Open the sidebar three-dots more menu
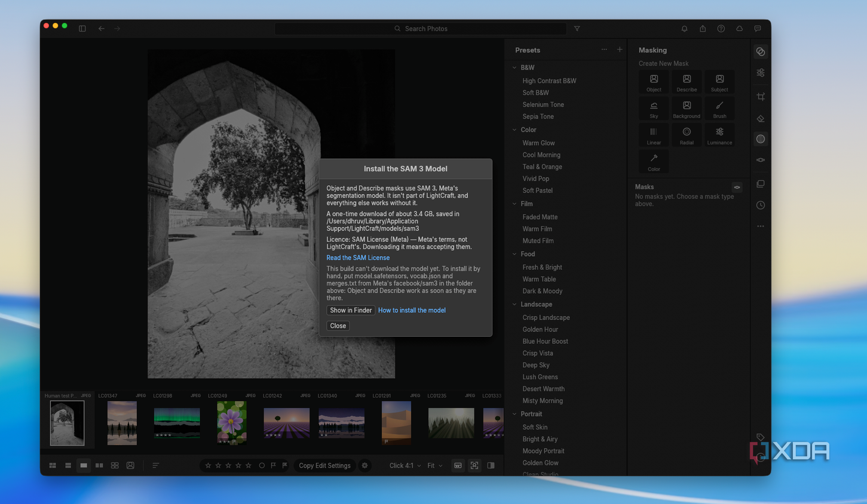 761,226
